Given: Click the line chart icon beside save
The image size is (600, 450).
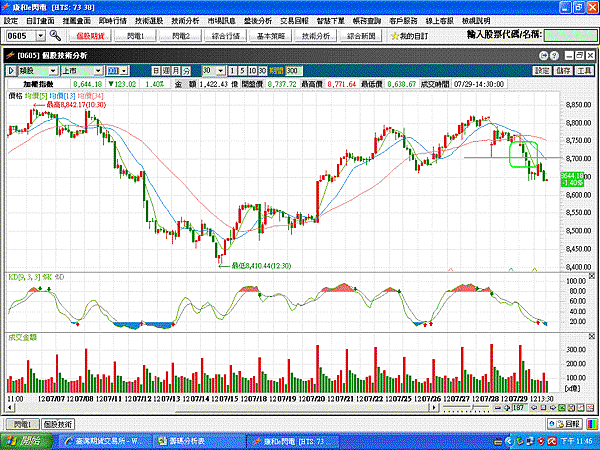Looking at the screenshot, I should (580, 408).
